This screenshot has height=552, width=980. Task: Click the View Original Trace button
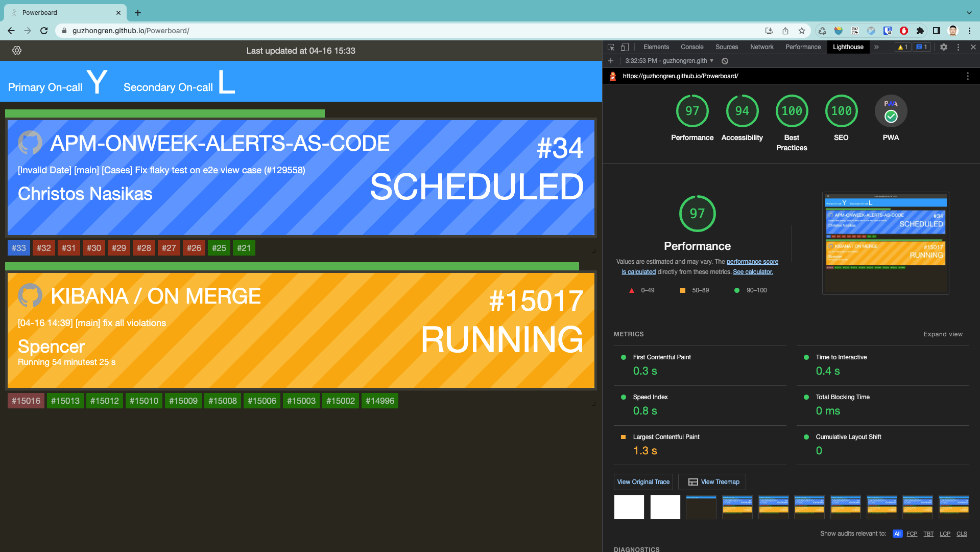(x=643, y=482)
